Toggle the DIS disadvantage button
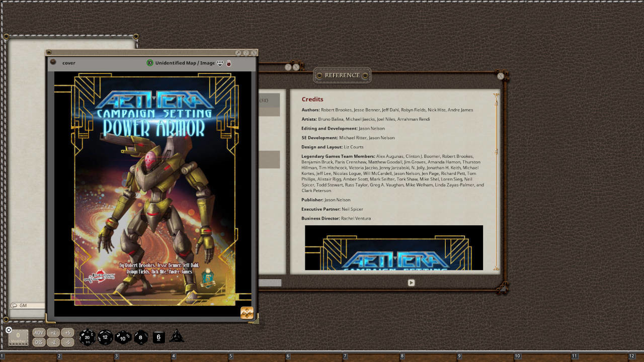The width and height of the screenshot is (644, 362). click(39, 342)
